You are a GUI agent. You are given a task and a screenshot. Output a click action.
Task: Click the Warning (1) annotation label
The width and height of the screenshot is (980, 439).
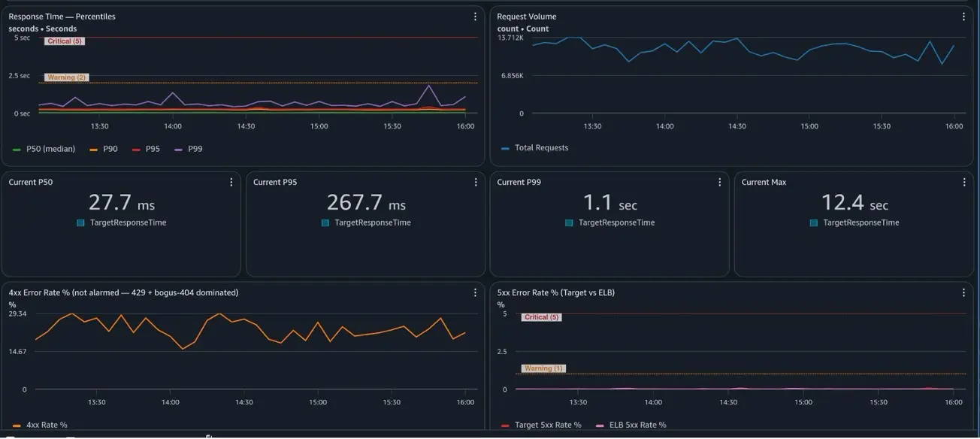[x=543, y=368]
